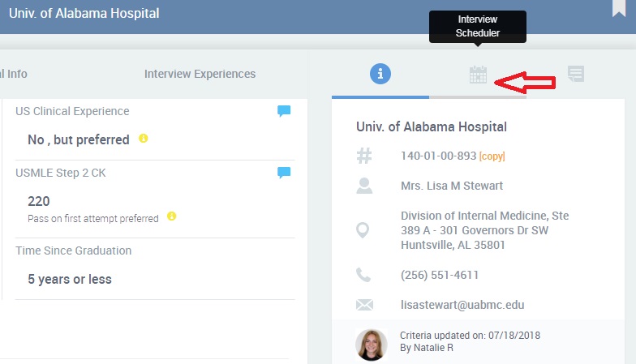Click the map pin location icon

click(x=362, y=230)
